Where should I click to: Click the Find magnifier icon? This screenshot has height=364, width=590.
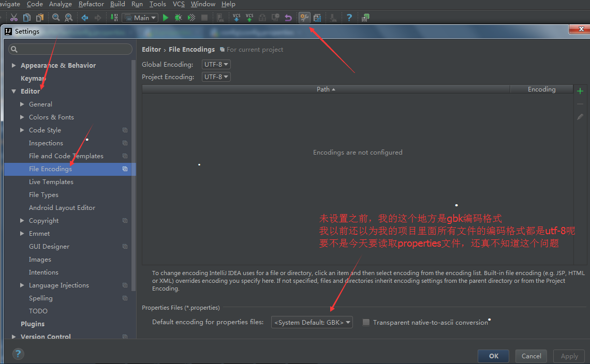click(x=56, y=18)
